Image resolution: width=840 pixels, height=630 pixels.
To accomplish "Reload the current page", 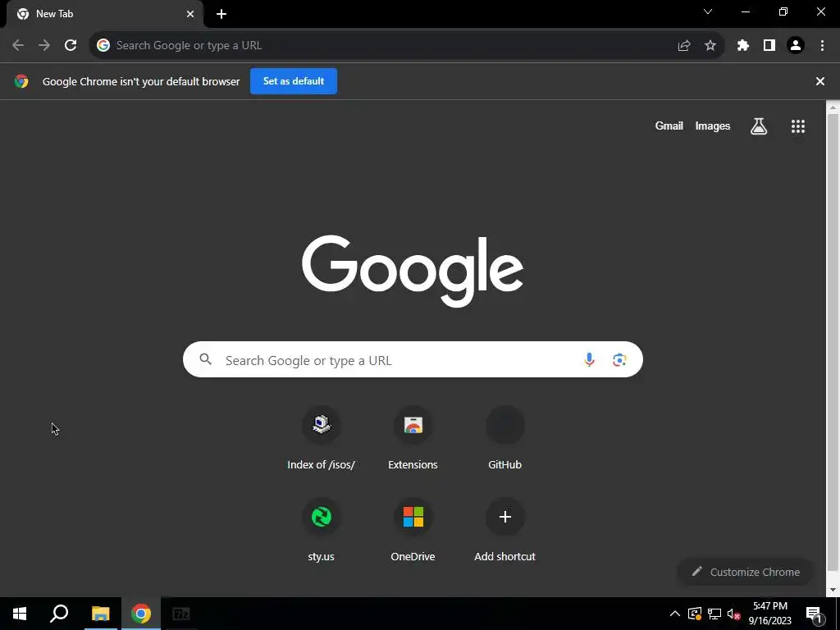I will point(71,46).
